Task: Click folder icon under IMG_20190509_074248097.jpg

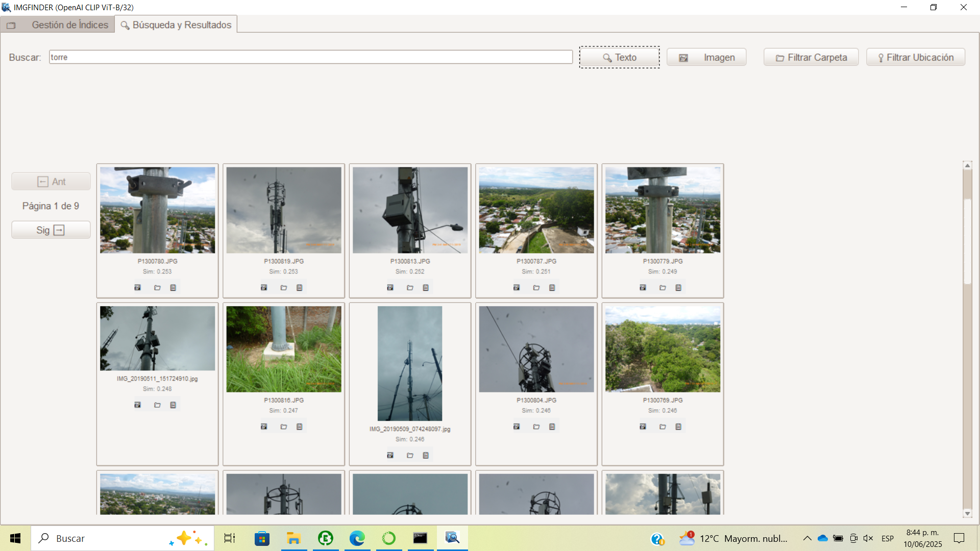Action: (x=410, y=456)
